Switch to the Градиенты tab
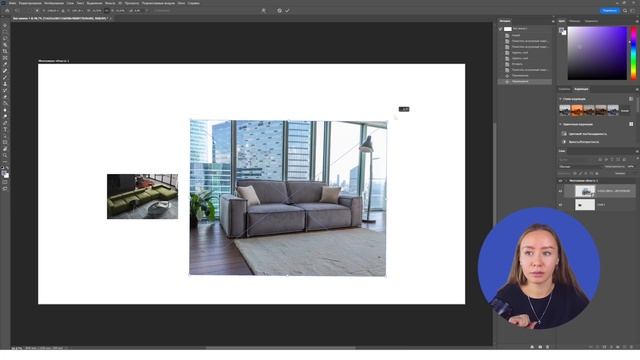This screenshot has height=360, width=640. (x=591, y=21)
